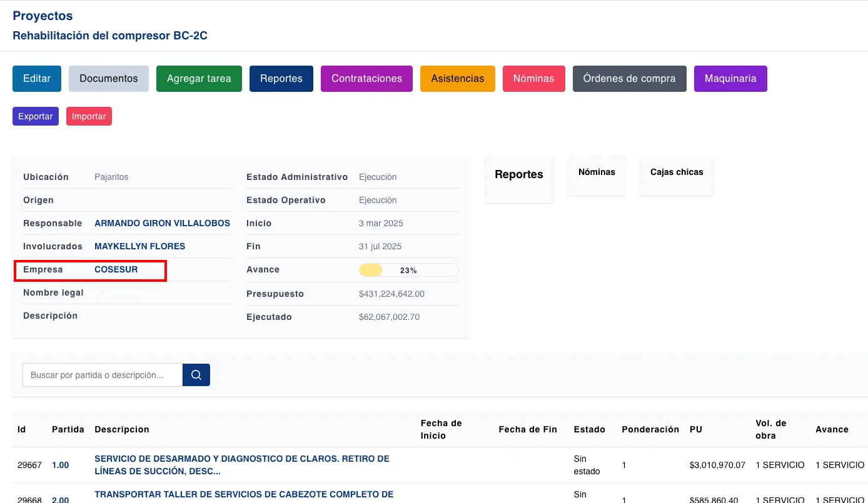Click the Importar button
This screenshot has height=503, width=868.
tap(89, 116)
